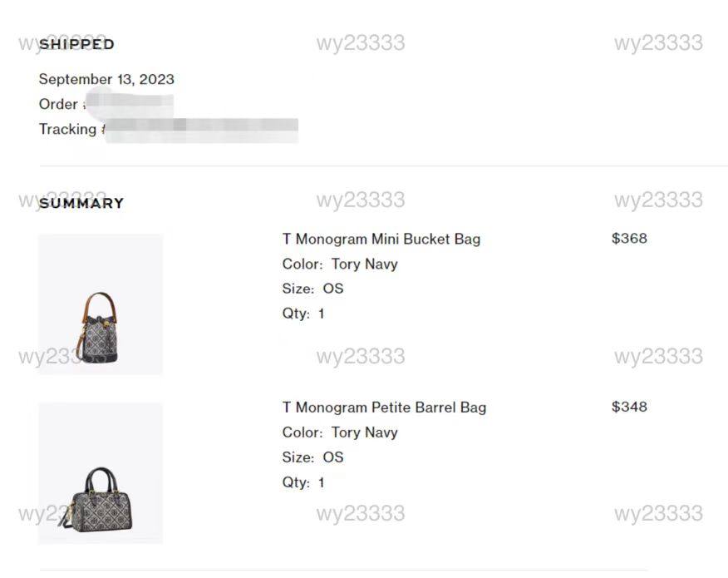Screen dimensions: 728x578
Task: Click the SHIPPED status heading
Action: 76,44
